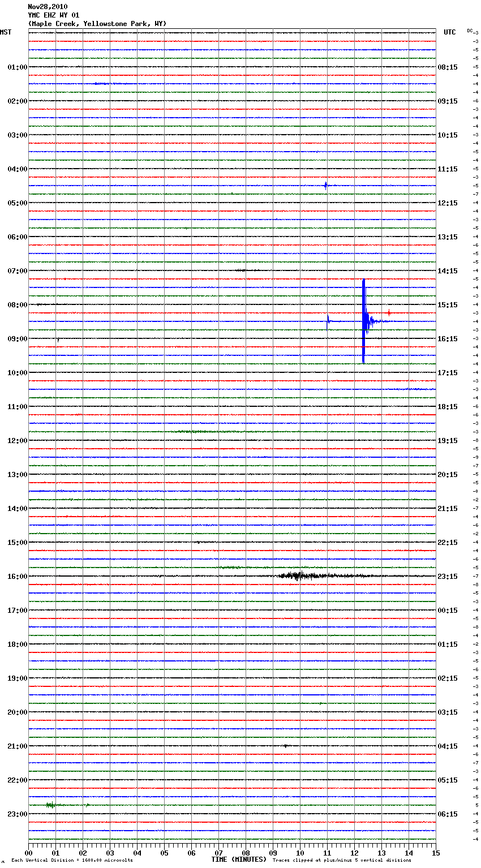Screen dimensions: 481x868
Task: Click the 10 minute axis label
Action: 300,853
